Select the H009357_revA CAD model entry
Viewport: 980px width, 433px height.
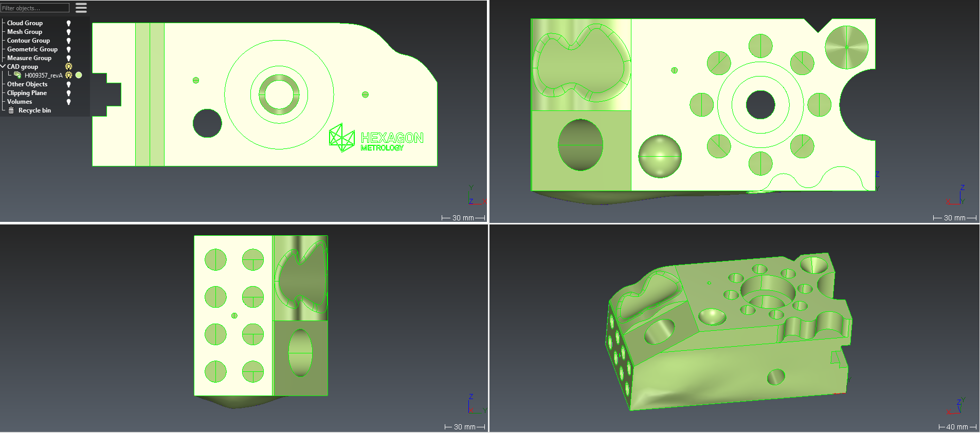click(x=44, y=76)
